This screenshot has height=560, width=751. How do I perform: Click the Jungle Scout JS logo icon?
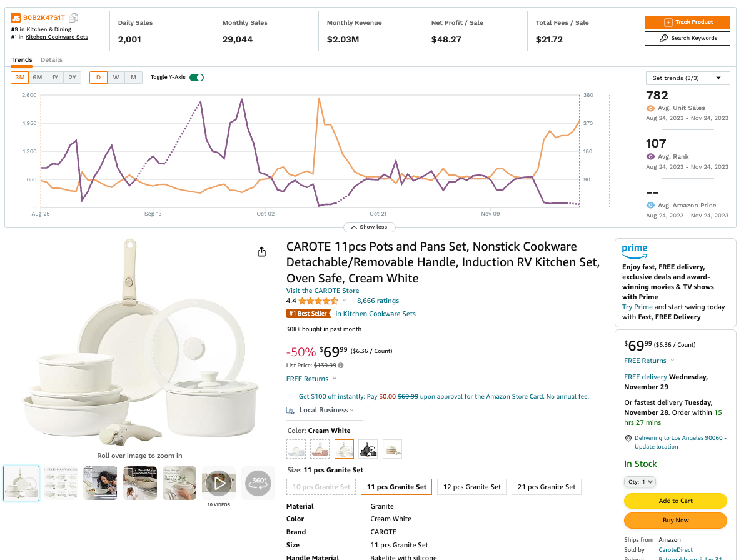coord(16,18)
